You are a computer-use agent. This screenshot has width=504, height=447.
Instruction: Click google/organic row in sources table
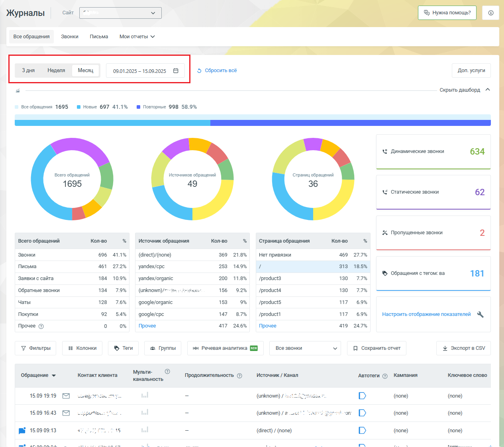[x=192, y=302]
